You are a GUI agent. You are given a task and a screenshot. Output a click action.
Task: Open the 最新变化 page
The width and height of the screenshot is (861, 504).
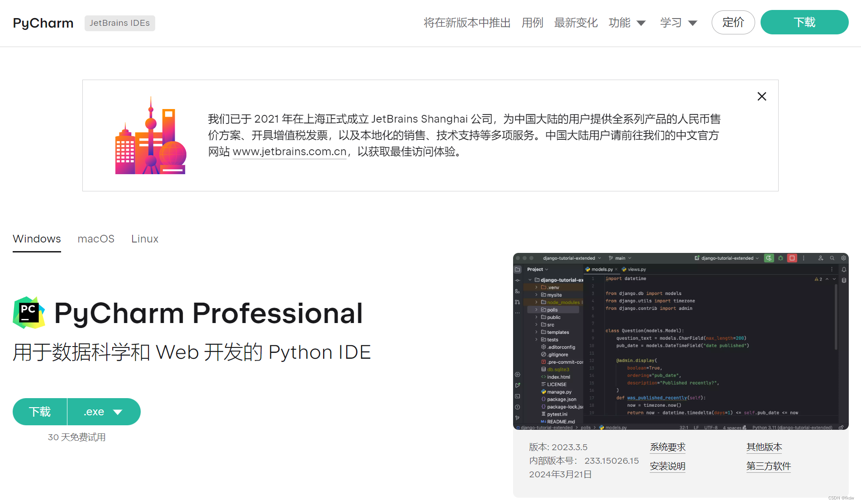[576, 23]
